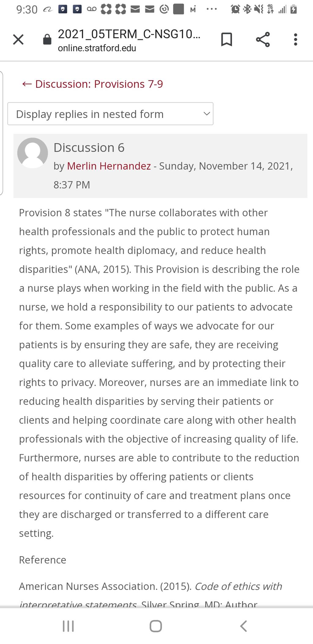This screenshot has width=313, height=644.
Task: Tap the author's avatar picture
Action: point(33,153)
